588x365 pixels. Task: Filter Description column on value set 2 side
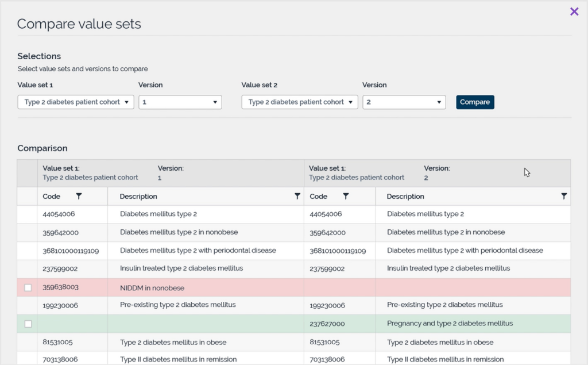(x=563, y=196)
